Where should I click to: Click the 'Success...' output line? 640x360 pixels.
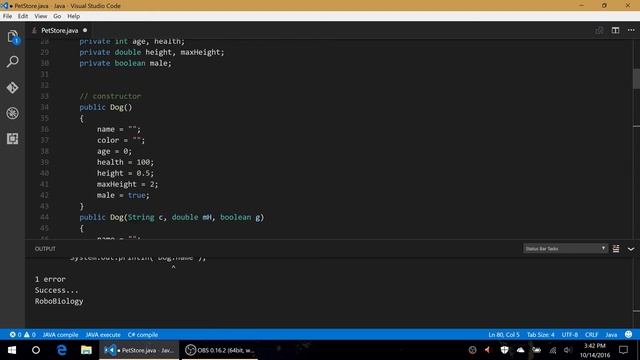tap(56, 290)
